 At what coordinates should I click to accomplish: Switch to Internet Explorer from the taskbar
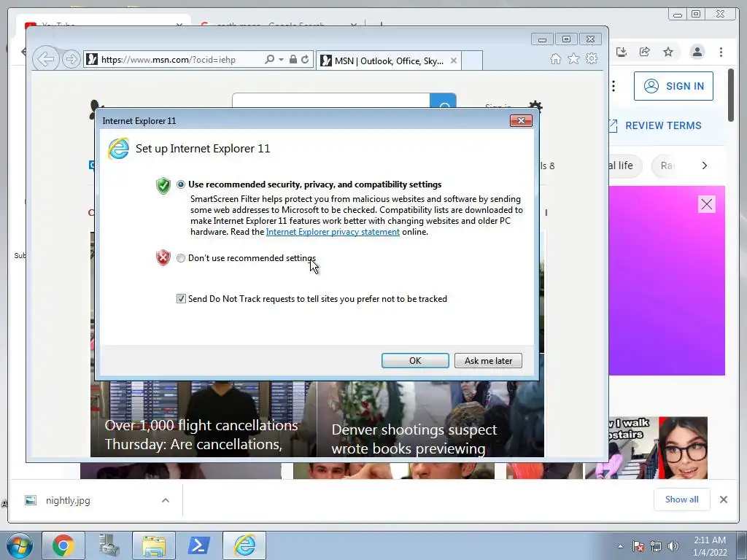point(244,545)
